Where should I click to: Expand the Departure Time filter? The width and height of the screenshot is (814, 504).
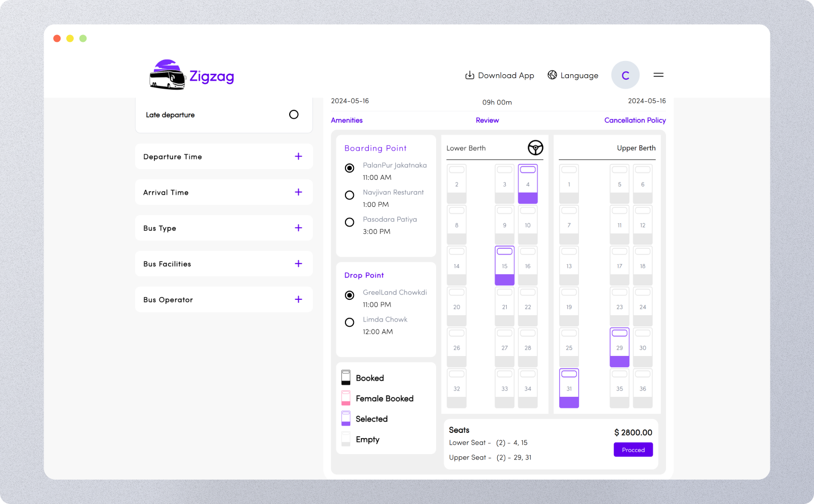298,156
